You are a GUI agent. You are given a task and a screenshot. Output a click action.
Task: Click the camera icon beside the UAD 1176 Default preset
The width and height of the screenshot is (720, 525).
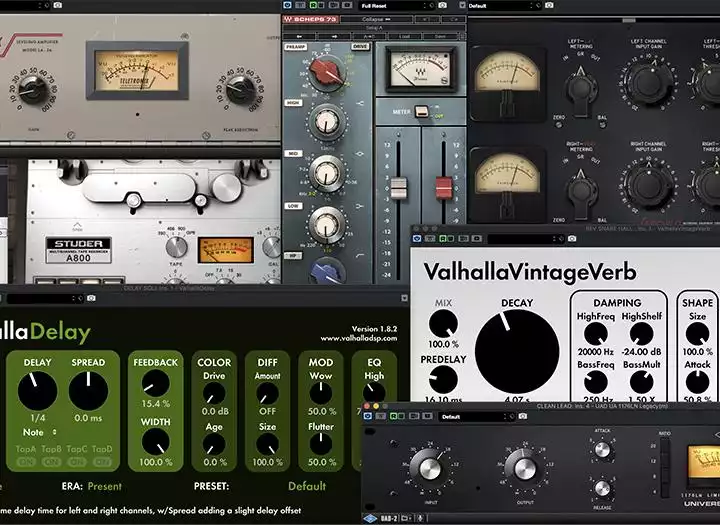(523, 417)
